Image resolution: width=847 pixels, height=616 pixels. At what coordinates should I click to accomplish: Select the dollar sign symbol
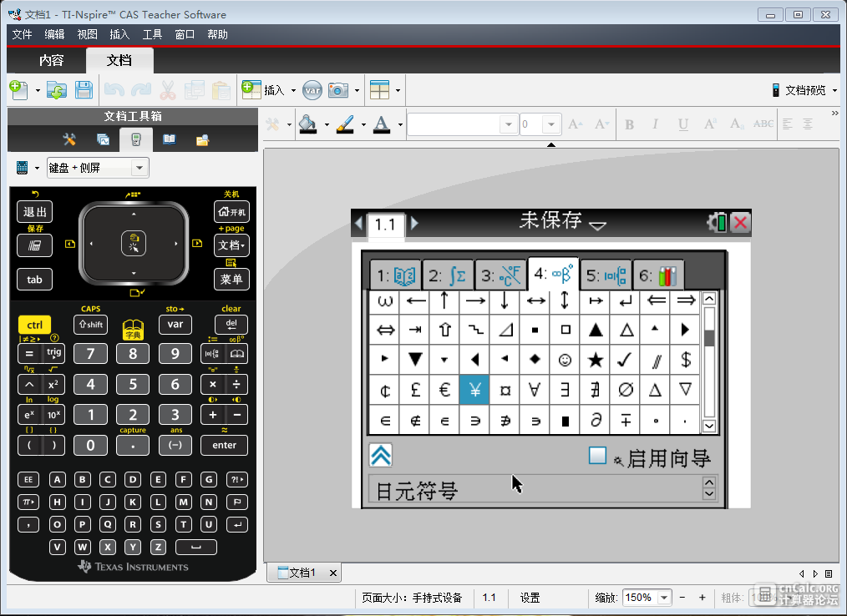pos(686,360)
